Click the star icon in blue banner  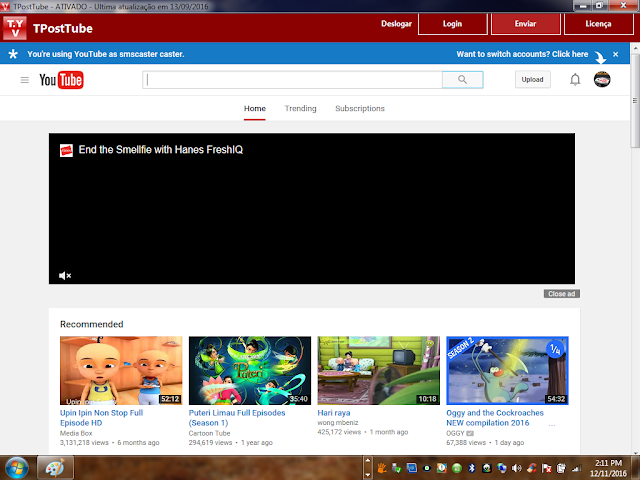click(13, 54)
